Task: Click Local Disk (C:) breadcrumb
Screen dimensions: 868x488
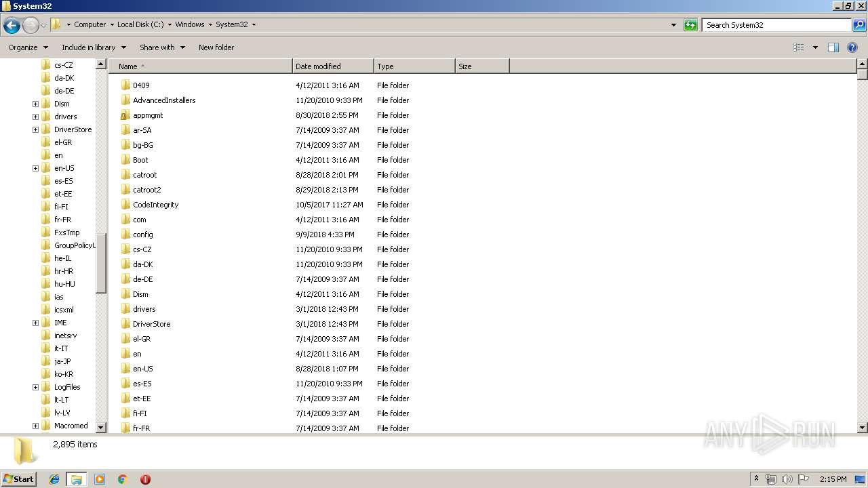Action: 140,24
